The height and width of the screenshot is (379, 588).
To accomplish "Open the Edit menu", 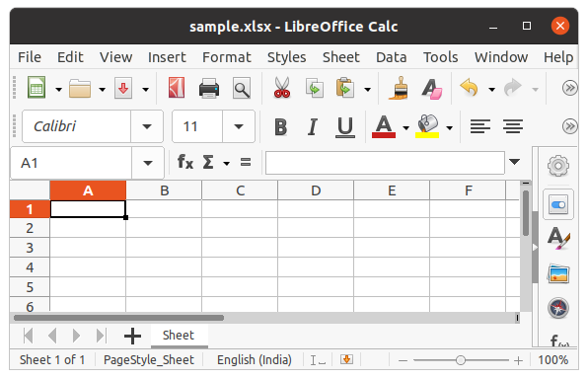I will 70,57.
